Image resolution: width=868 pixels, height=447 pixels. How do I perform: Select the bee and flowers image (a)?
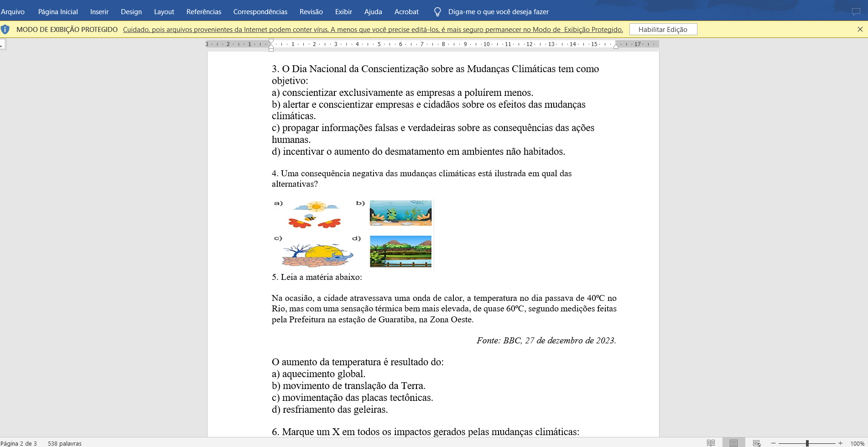(314, 214)
